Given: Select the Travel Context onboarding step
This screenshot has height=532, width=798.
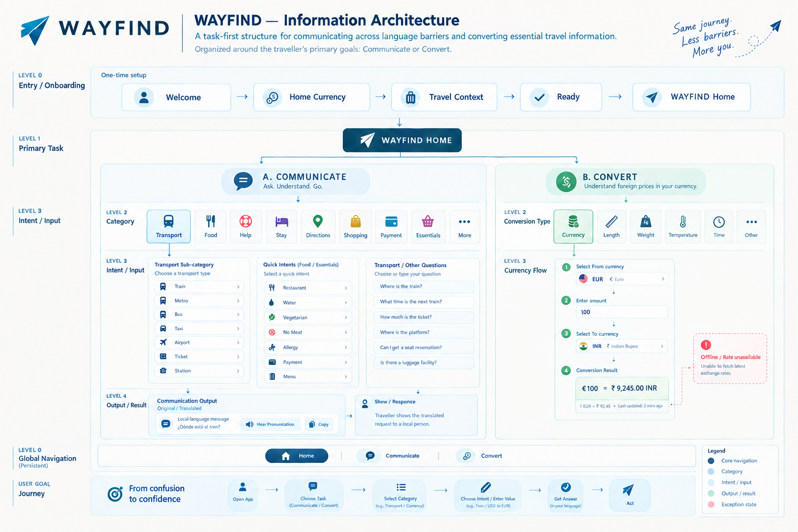Looking at the screenshot, I should (444, 97).
